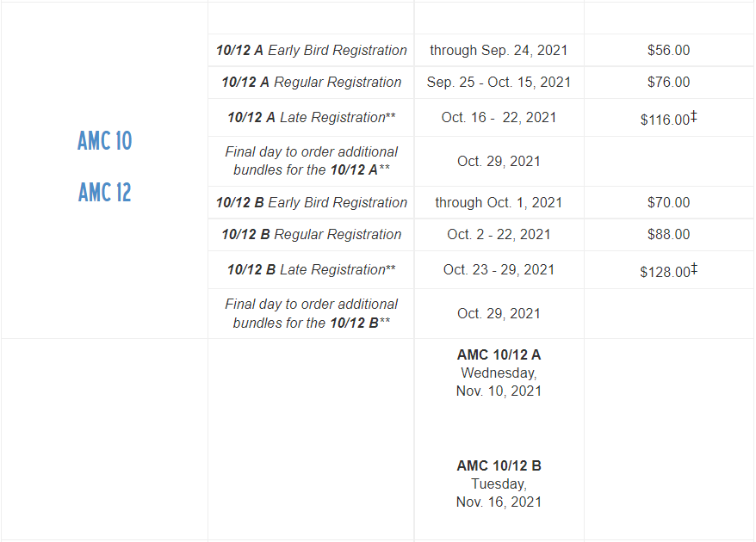Click the through Sep. 24, 2021 date
Screen dimensions: 756x542
499,50
